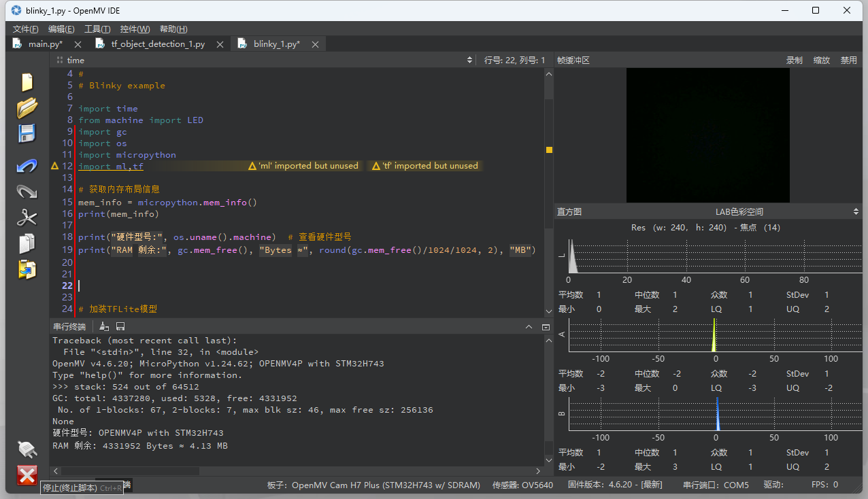Click the 串行端口: COM5 status entry
This screenshot has height=499, width=868.
point(716,485)
